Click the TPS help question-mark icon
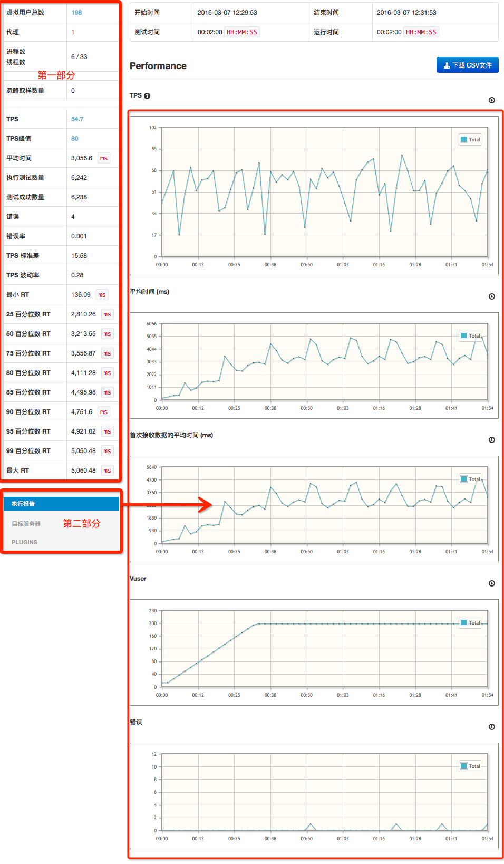The height and width of the screenshot is (864, 504). click(147, 96)
